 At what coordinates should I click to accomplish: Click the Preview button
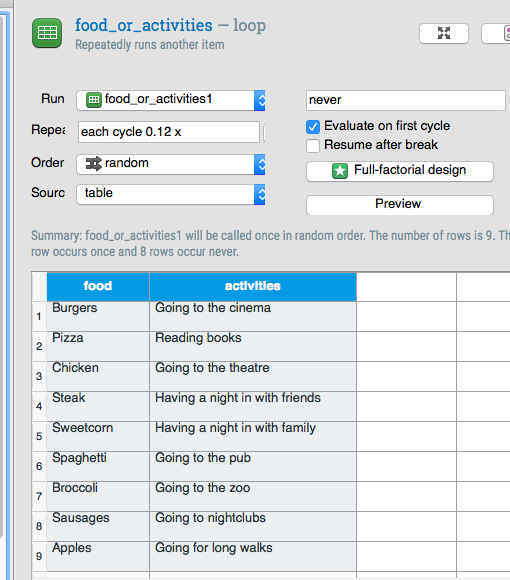point(400,205)
